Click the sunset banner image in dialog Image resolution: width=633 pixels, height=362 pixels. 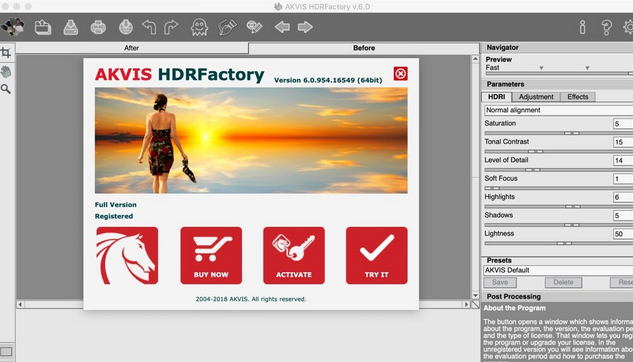[x=251, y=140]
